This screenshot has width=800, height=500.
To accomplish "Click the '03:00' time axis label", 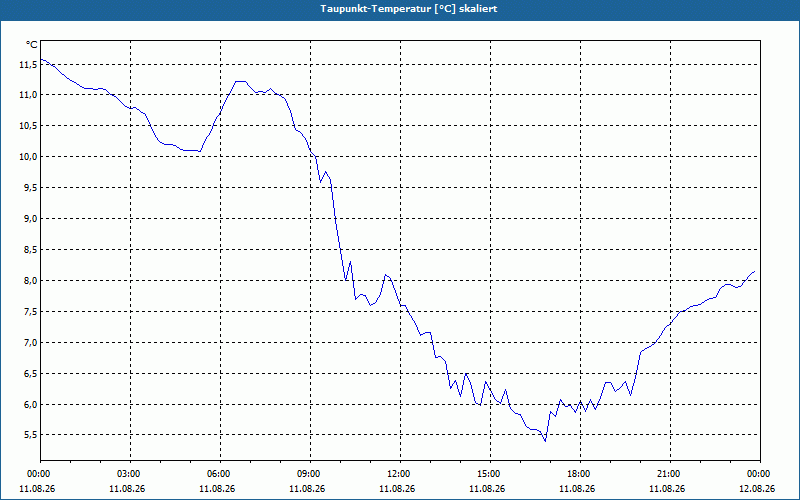I will (x=130, y=474).
